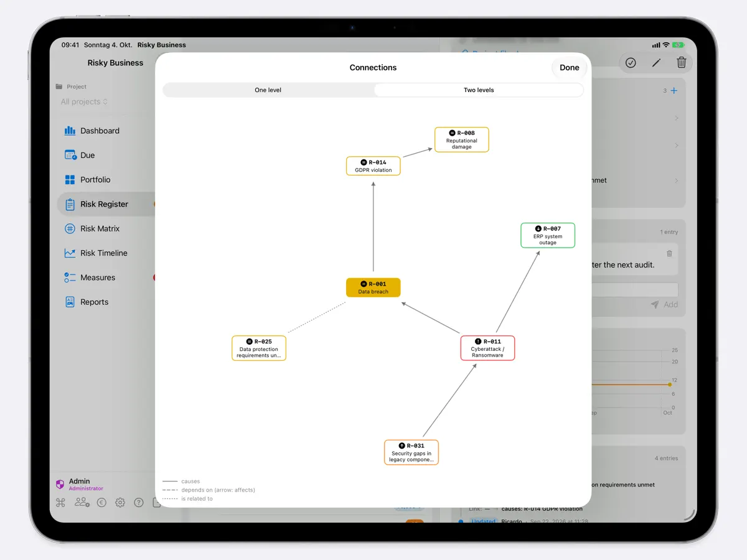Select the Two levels segment
747x560 pixels.
(479, 90)
